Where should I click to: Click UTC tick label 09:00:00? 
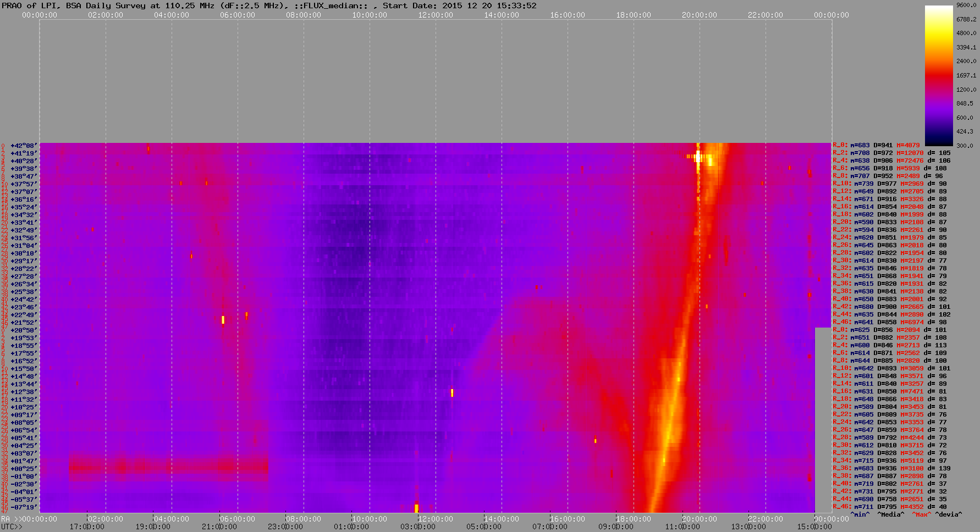(615, 527)
